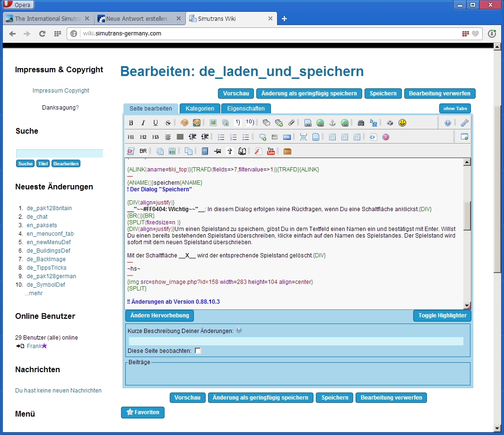The image size is (504, 435).
Task: Enable the "Diese Seite beobachten" checkbox
Action: tap(198, 350)
